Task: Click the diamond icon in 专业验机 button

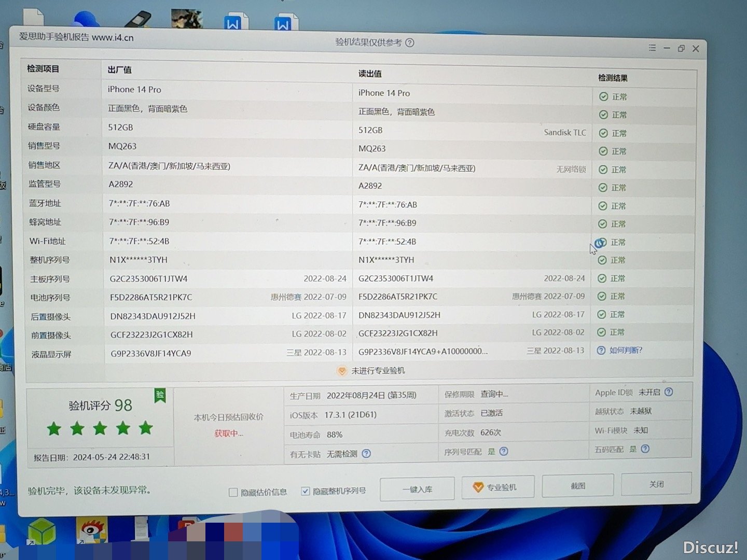Action: (478, 487)
